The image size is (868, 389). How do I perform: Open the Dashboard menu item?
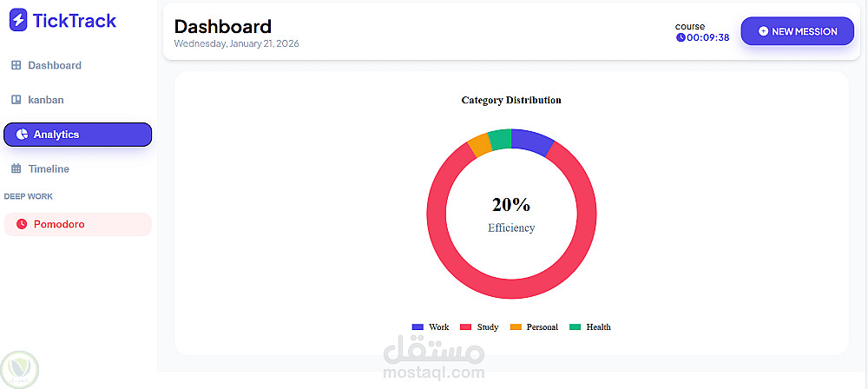click(55, 65)
